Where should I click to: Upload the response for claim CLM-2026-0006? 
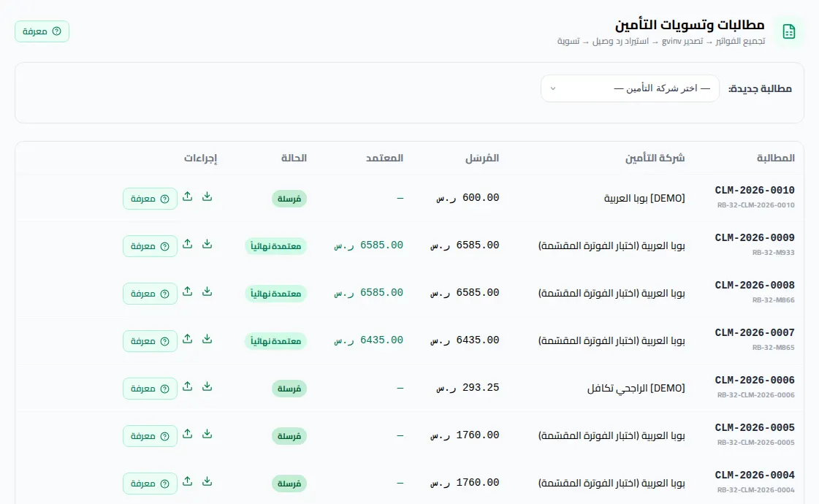point(188,387)
